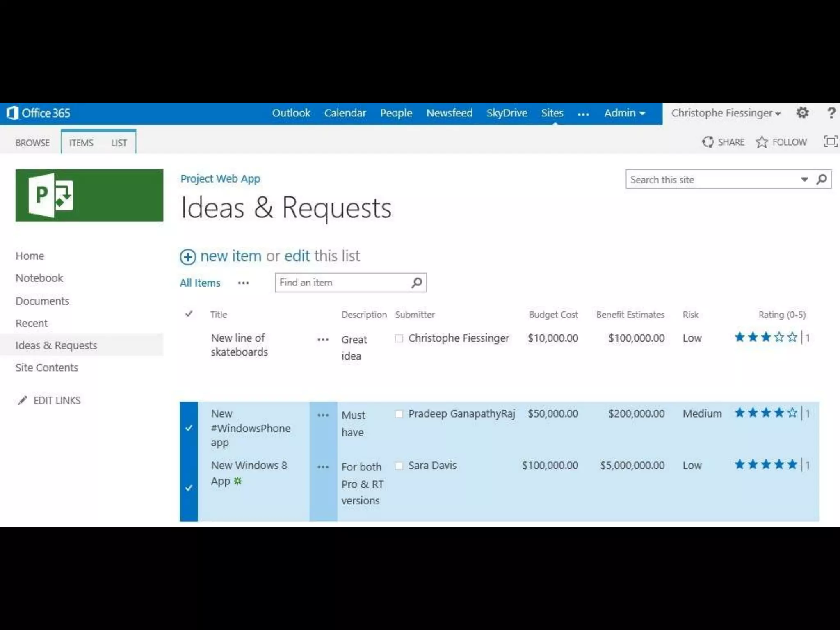Switch to the LIST ribbon tab
Screen dimensions: 840x630
point(119,143)
